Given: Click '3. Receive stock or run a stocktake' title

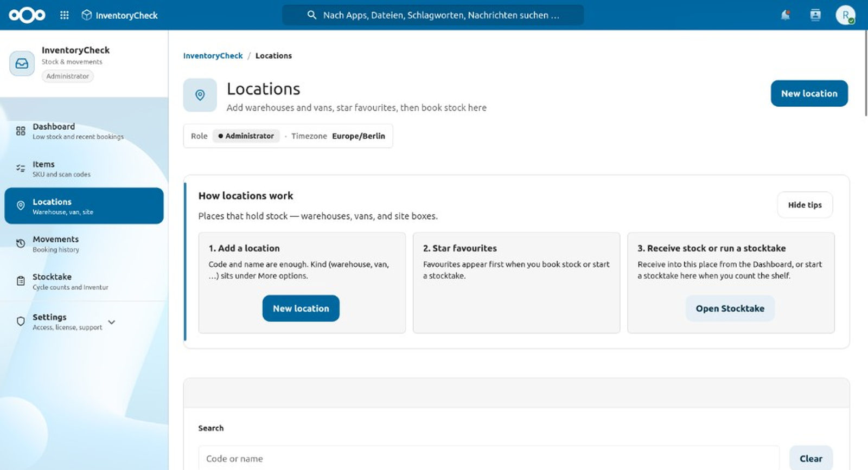Looking at the screenshot, I should tap(712, 248).
